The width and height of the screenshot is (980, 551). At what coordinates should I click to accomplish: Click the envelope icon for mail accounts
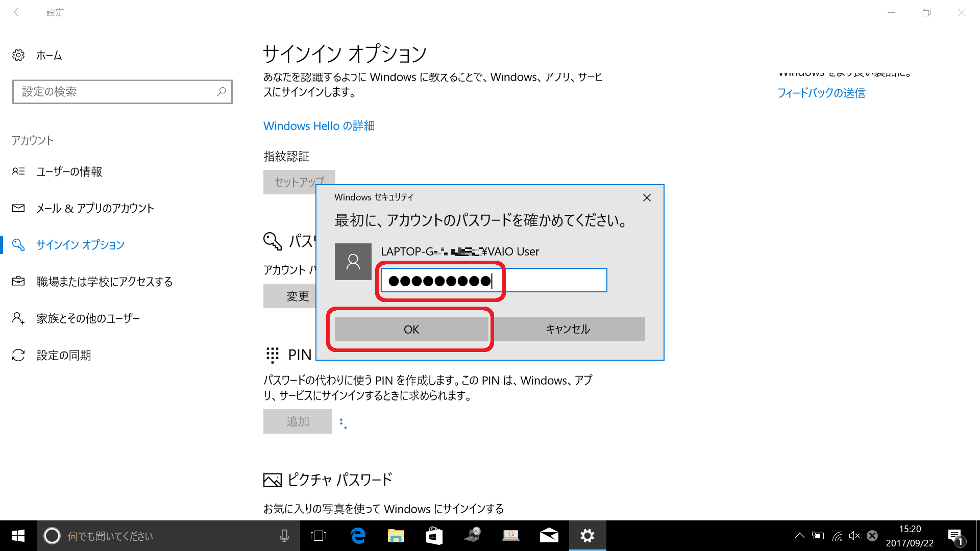pos(18,208)
